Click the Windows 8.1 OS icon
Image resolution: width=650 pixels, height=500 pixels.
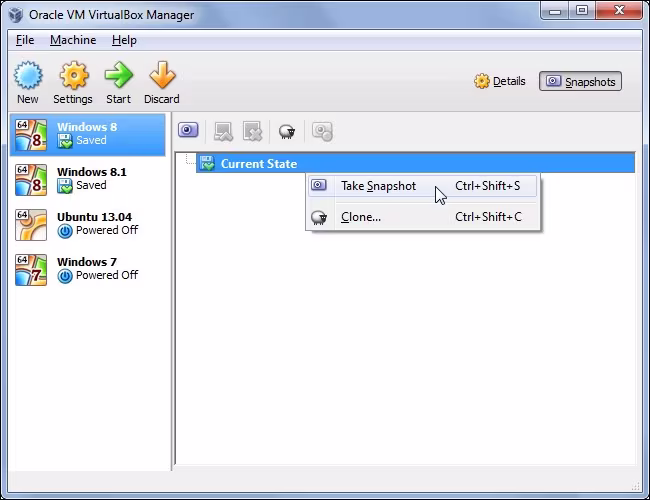pos(31,180)
